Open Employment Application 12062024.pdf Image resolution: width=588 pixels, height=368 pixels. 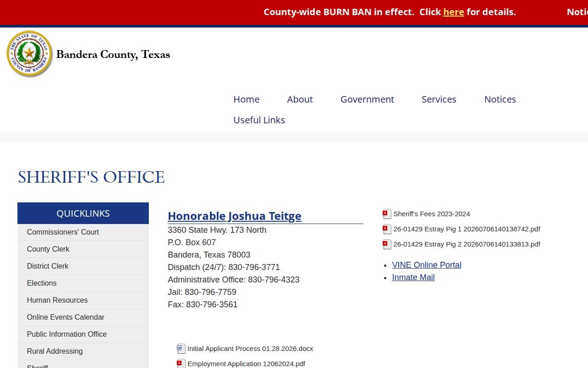click(x=246, y=364)
